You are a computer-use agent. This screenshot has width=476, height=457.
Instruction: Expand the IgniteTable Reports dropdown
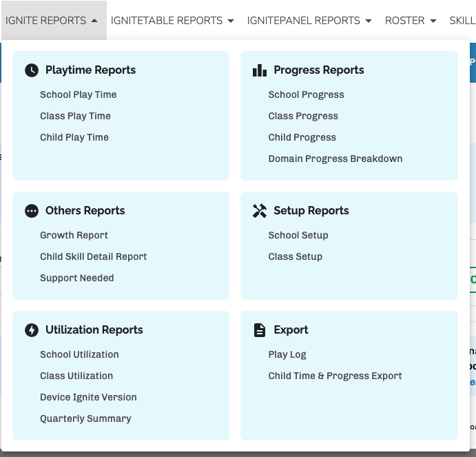(x=172, y=21)
